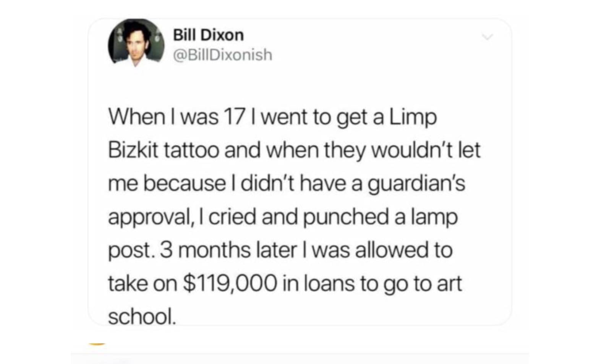Image resolution: width=596 pixels, height=364 pixels.
Task: Click the word "tattoo" in the tweet
Action: tap(191, 150)
